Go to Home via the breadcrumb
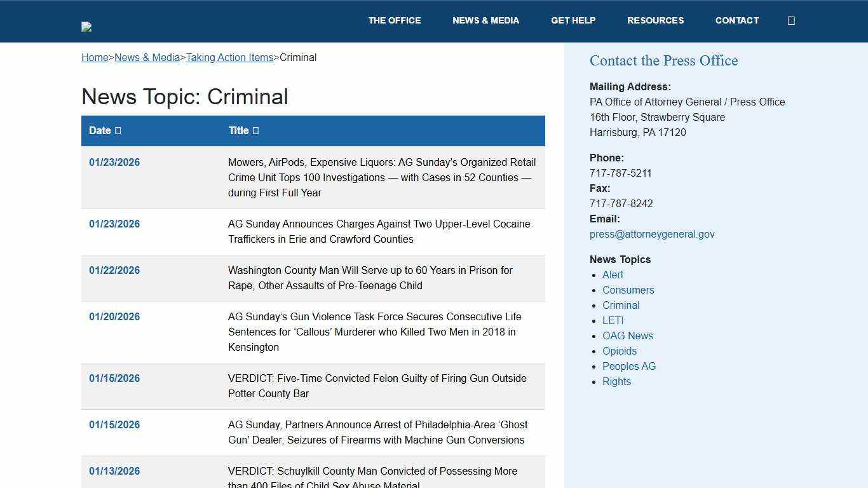868x488 pixels. point(94,57)
